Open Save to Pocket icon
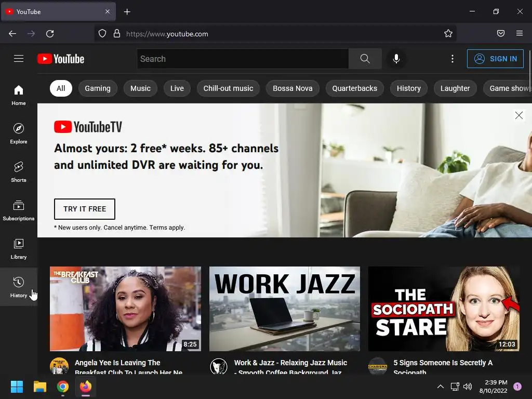Viewport: 532px width, 399px height. pos(501,33)
